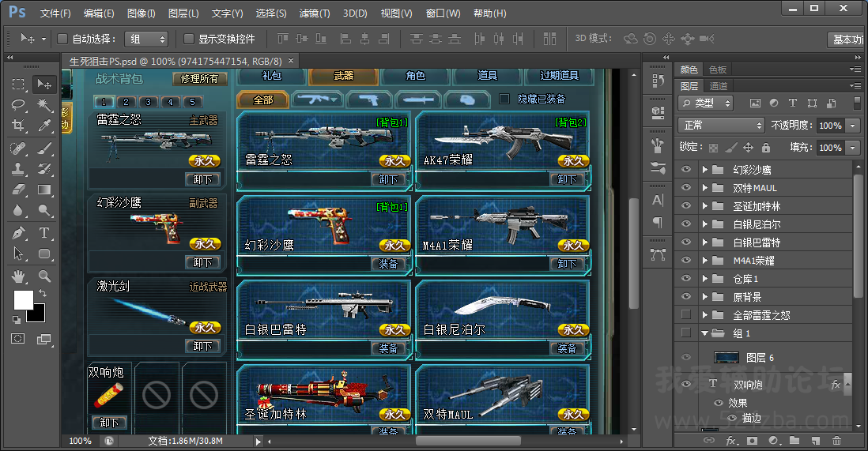Open the opacity slider dropdown arrow
The height and width of the screenshot is (451, 868).
pyautogui.click(x=853, y=126)
